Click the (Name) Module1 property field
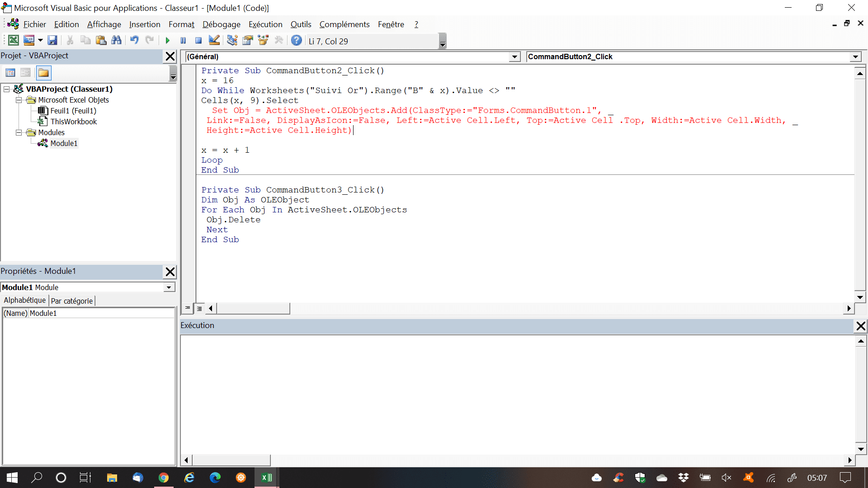The image size is (868, 488). pyautogui.click(x=99, y=313)
